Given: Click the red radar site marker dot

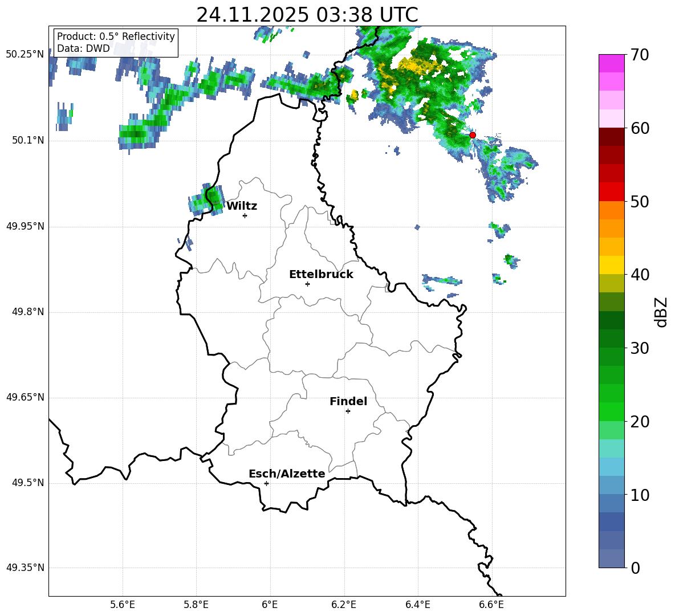Looking at the screenshot, I should 473,135.
